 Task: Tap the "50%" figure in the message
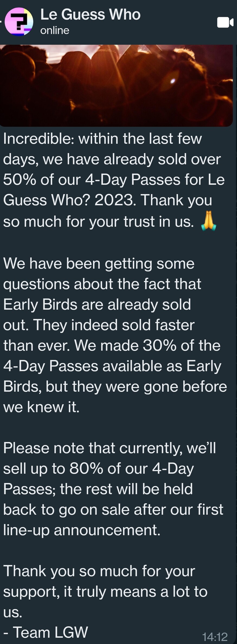pyautogui.click(x=20, y=180)
